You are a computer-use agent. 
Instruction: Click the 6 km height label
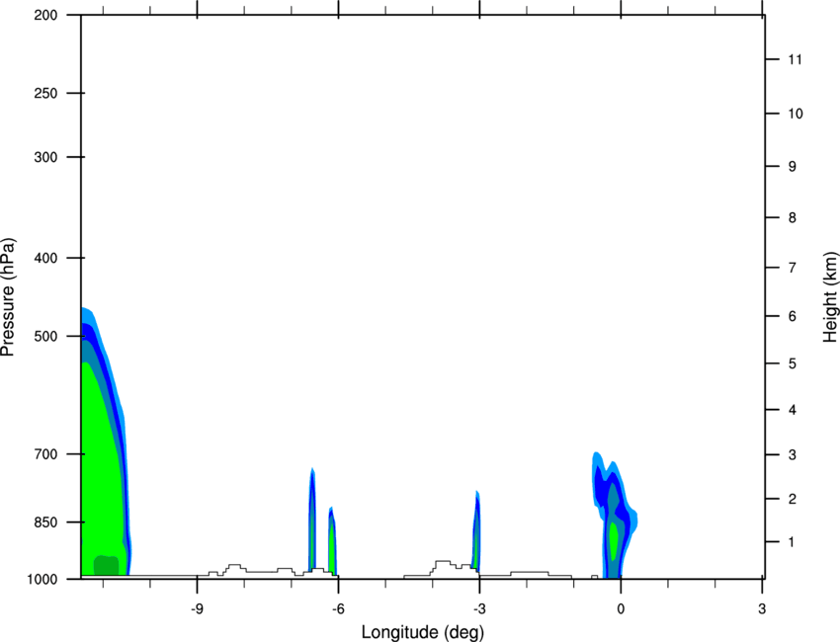[793, 316]
